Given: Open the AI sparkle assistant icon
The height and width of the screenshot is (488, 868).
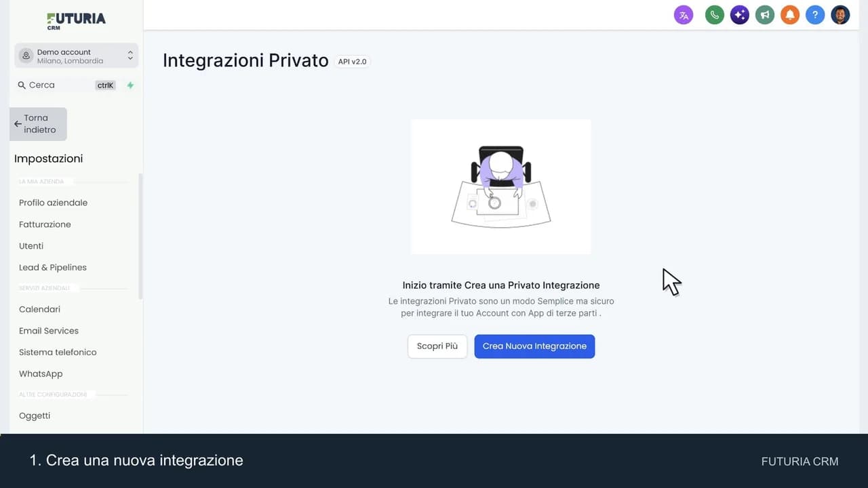Looking at the screenshot, I should click(x=740, y=15).
